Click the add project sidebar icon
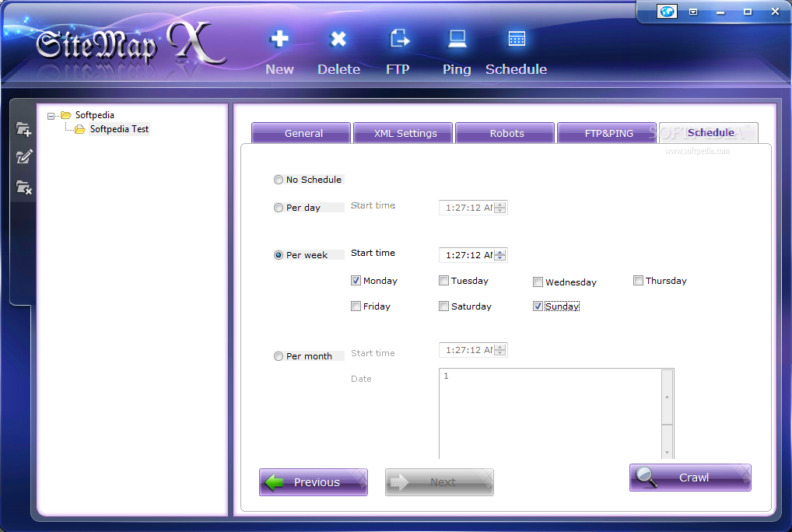This screenshot has height=532, width=792. click(x=23, y=129)
